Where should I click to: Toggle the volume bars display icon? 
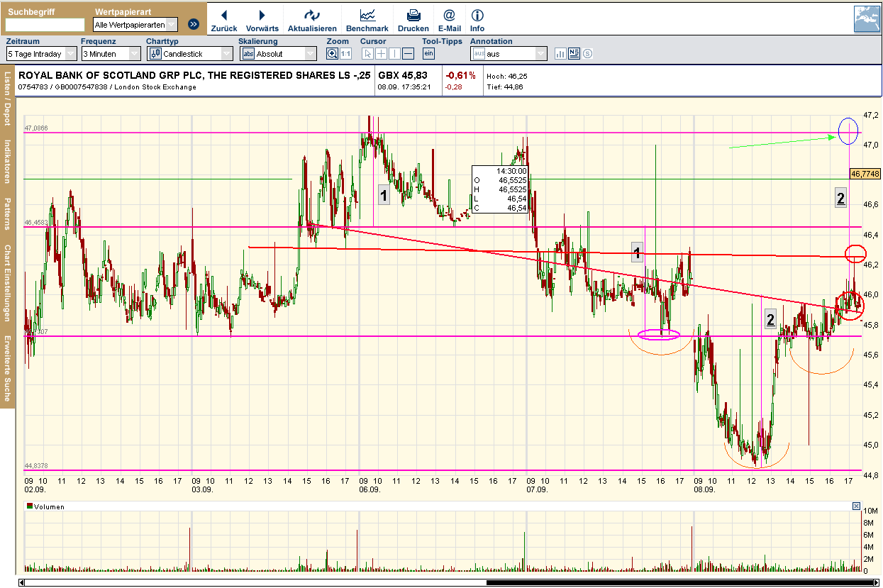pos(561,53)
